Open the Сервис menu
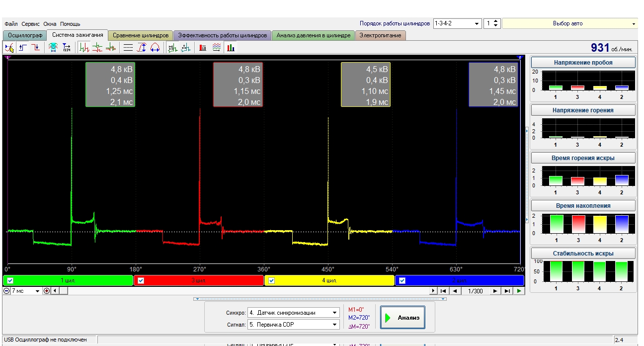 click(x=31, y=24)
